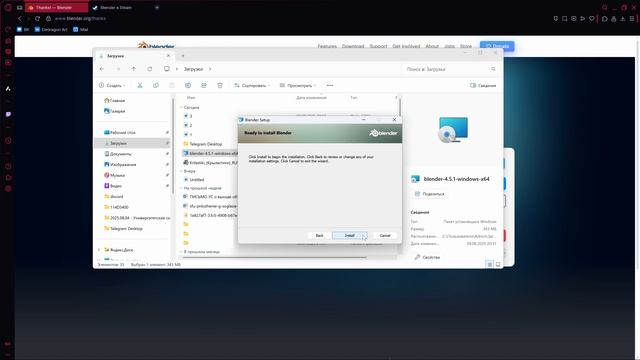640x360 pixels.
Task: Click the Explorer search field for Загрузки
Action: click(x=450, y=69)
